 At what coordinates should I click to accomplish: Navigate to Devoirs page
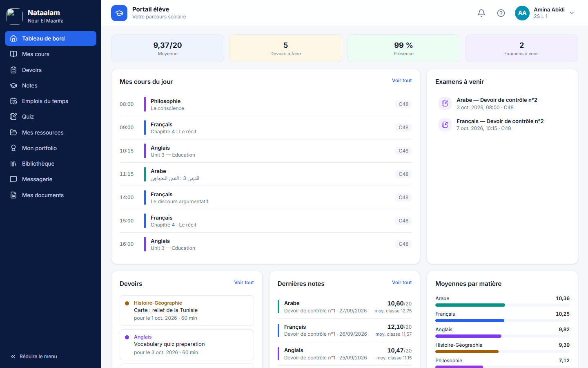(51, 70)
